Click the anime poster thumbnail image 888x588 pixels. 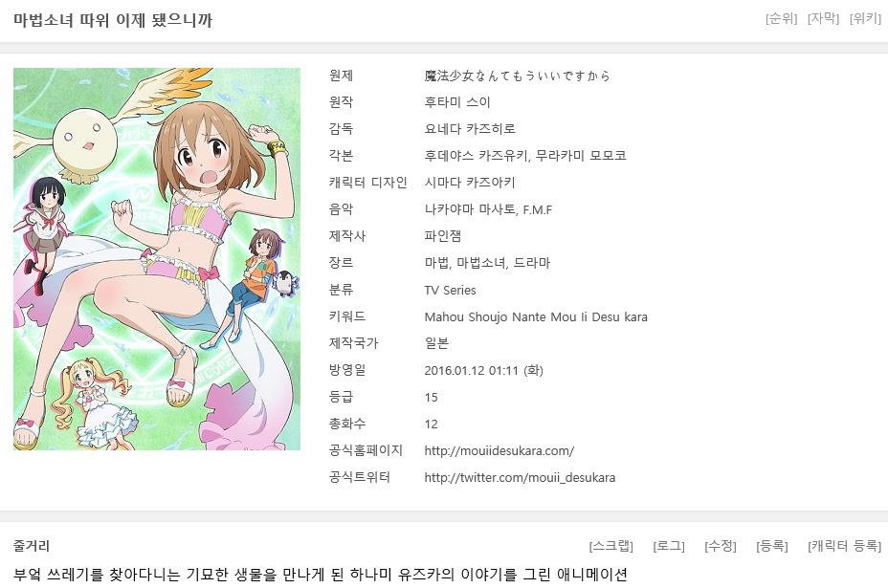(x=157, y=259)
